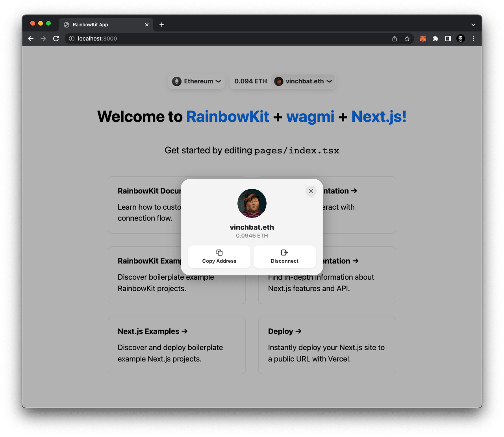Open the Deploy card
Screen dimensions: 504x437
(327, 345)
